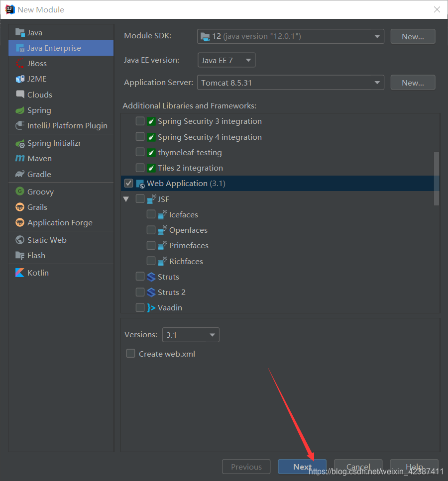Screen dimensions: 448x481
Task: Uncheck the Web Application checkbox
Action: (x=128, y=183)
